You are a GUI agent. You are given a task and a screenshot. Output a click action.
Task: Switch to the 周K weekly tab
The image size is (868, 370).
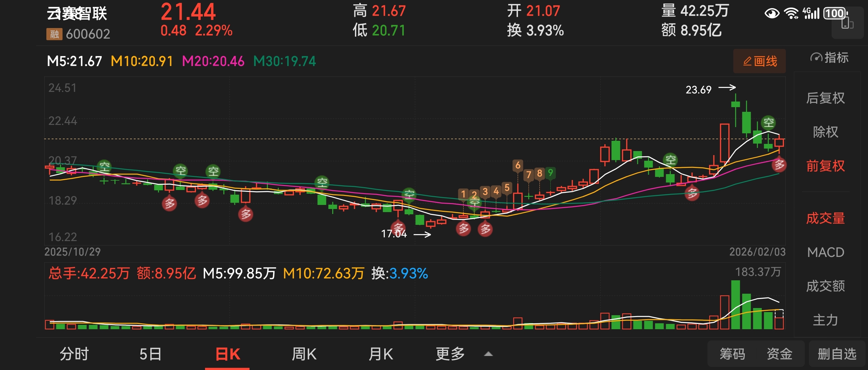pos(304,354)
